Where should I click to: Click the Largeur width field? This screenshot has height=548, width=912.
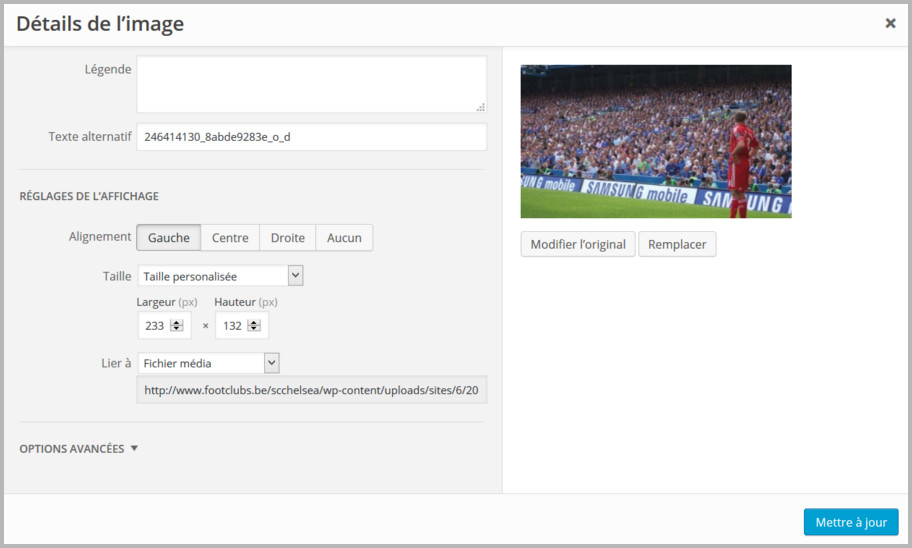click(164, 325)
